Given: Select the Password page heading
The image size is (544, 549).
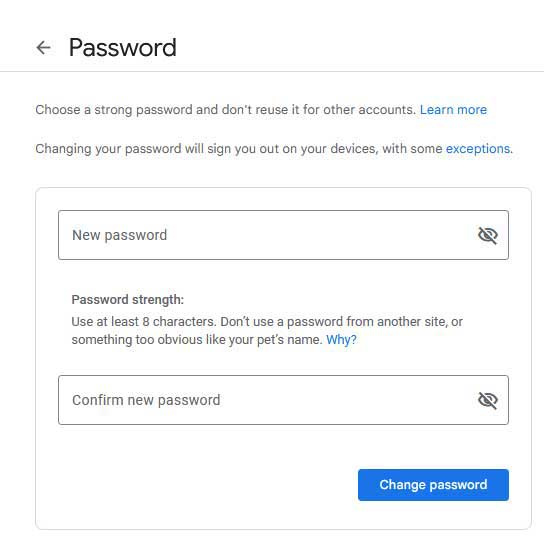Looking at the screenshot, I should [x=123, y=48].
